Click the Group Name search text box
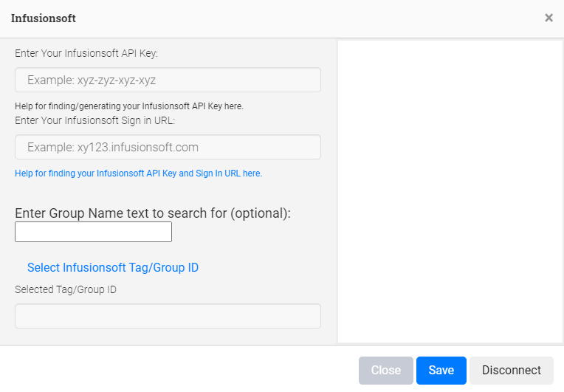This screenshot has height=392, width=564. (93, 232)
